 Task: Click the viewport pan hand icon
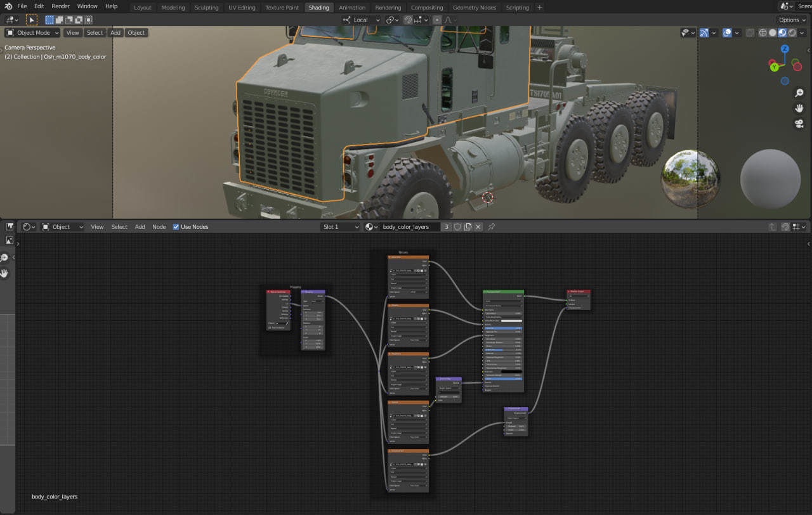799,108
